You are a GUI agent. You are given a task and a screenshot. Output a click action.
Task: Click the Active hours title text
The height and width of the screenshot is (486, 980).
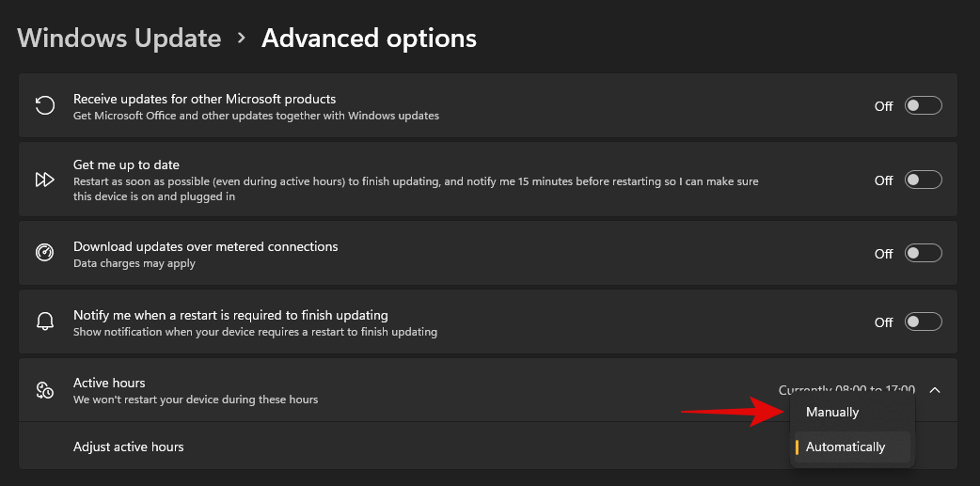[109, 383]
